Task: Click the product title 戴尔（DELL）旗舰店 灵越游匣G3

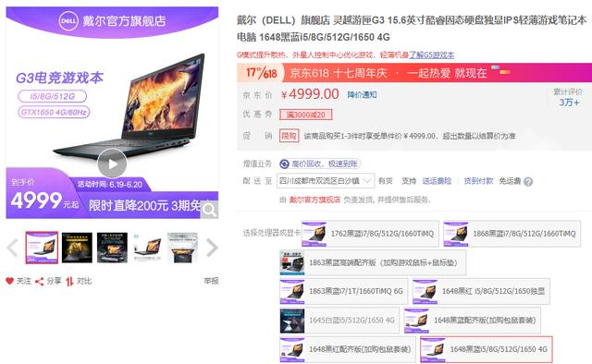Action: coord(412,29)
